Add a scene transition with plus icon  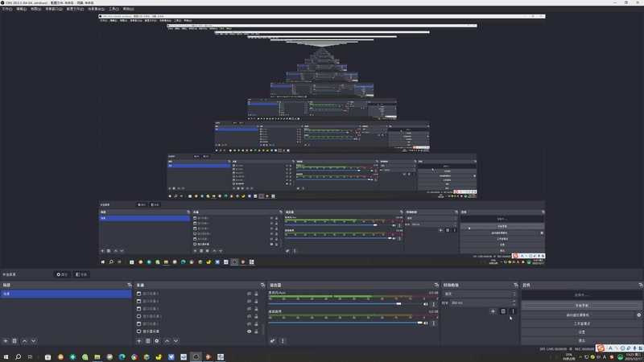tap(493, 311)
